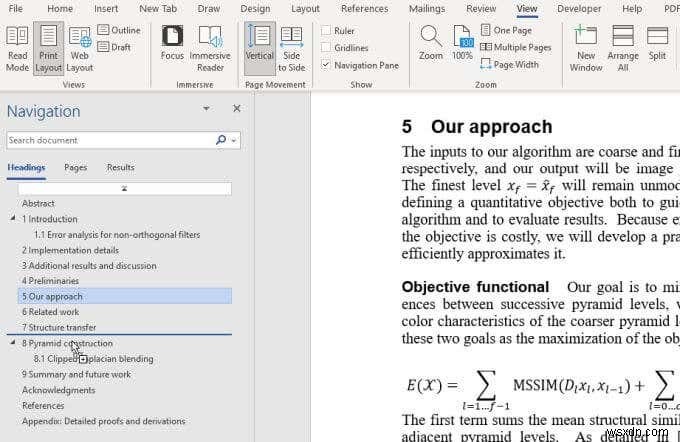Select Vertical page movement

(x=259, y=48)
